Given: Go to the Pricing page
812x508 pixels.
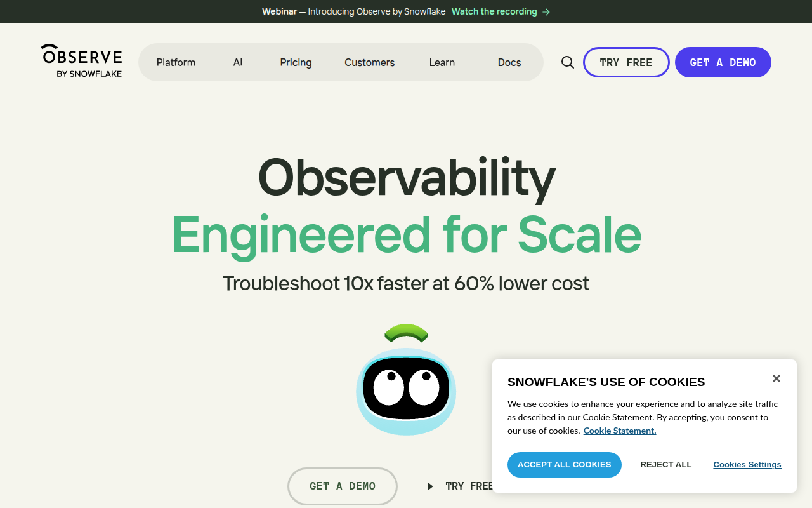Looking at the screenshot, I should tap(296, 62).
